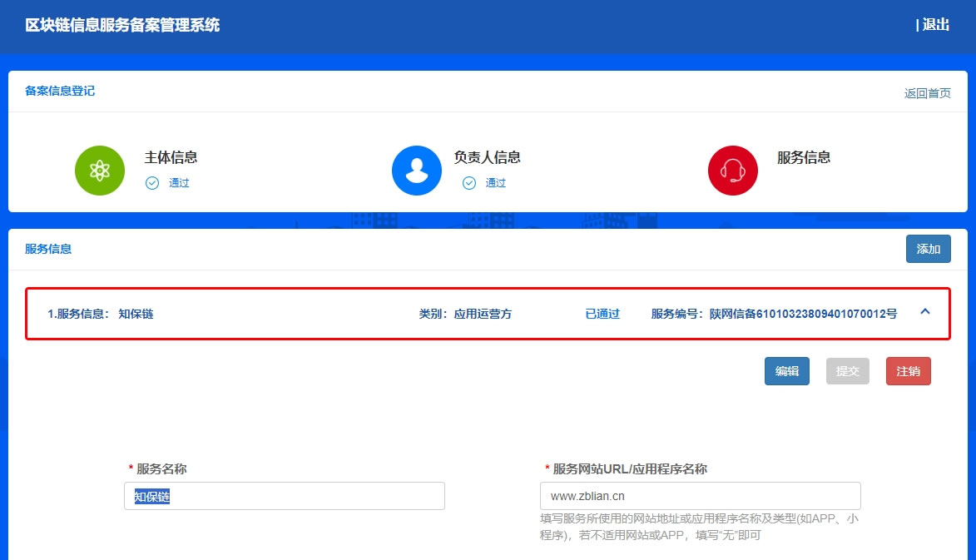Select the 服务信息 step label
Screen dimensions: 976x560
[x=803, y=157]
